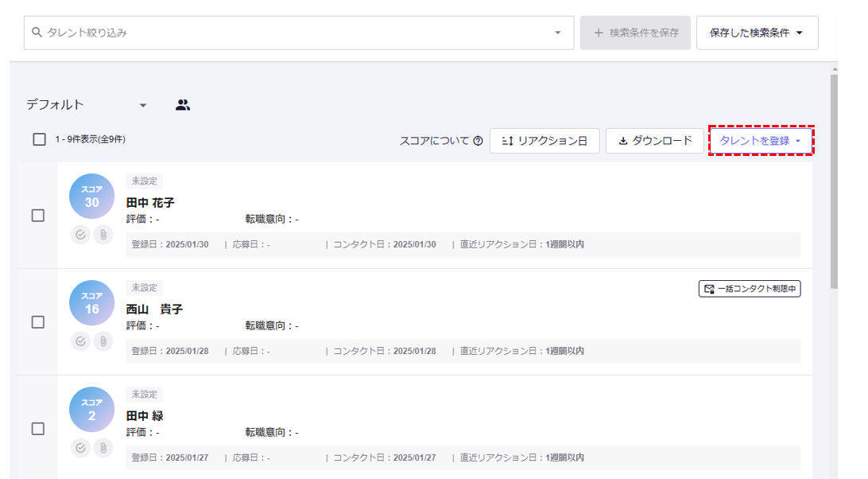The width and height of the screenshot is (868, 479).
Task: Expand the 保存した検索条件 dropdown
Action: click(757, 33)
